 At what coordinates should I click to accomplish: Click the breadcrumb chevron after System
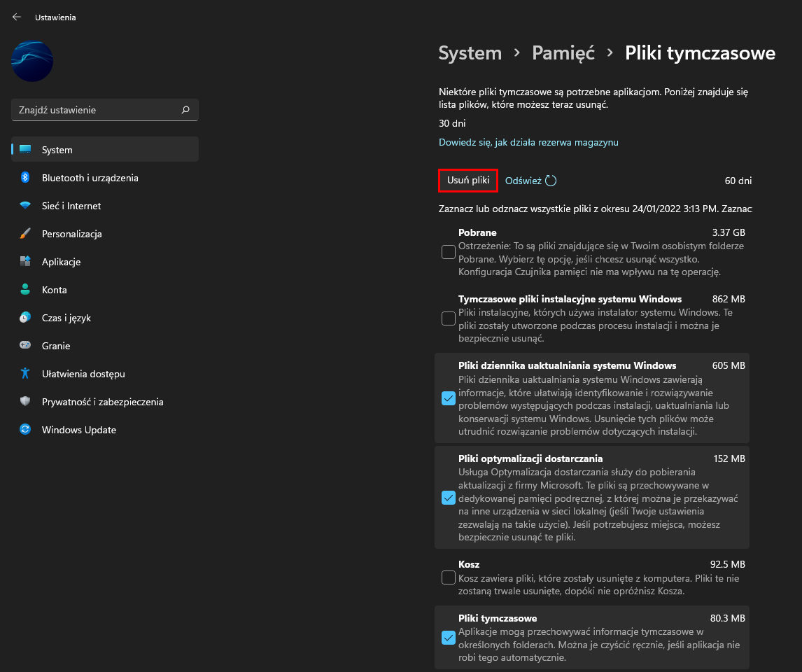(517, 52)
